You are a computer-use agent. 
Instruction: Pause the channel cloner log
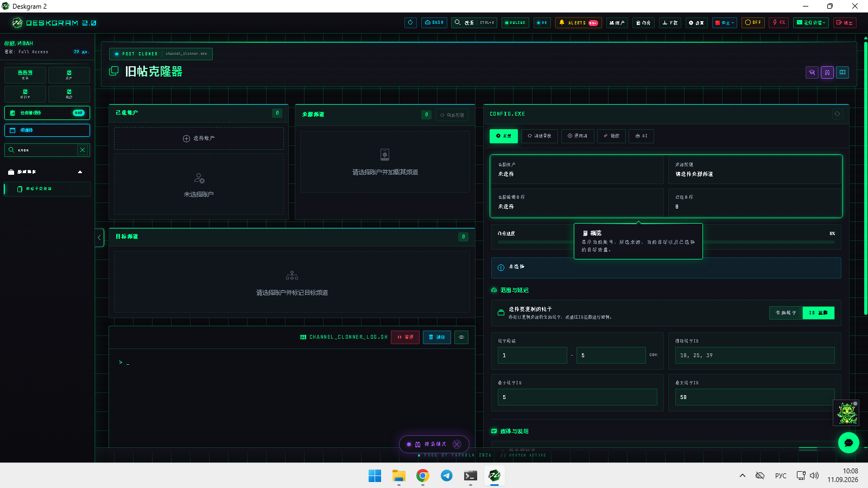click(405, 337)
